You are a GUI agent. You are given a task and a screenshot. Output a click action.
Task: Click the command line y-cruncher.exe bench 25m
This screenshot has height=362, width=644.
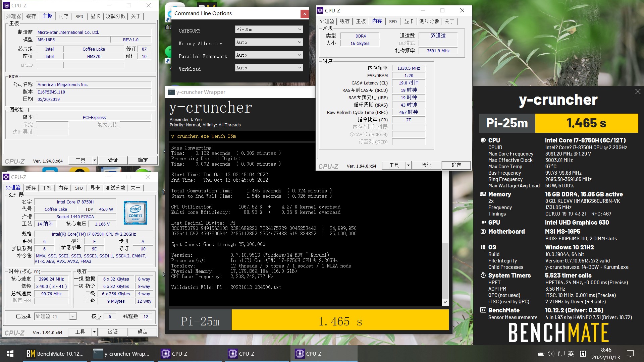click(204, 136)
